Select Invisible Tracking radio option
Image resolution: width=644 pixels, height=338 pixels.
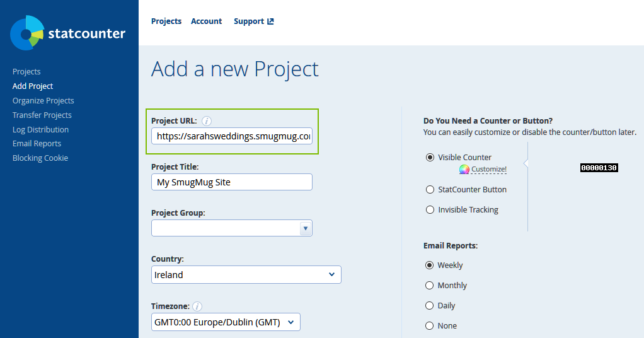430,210
